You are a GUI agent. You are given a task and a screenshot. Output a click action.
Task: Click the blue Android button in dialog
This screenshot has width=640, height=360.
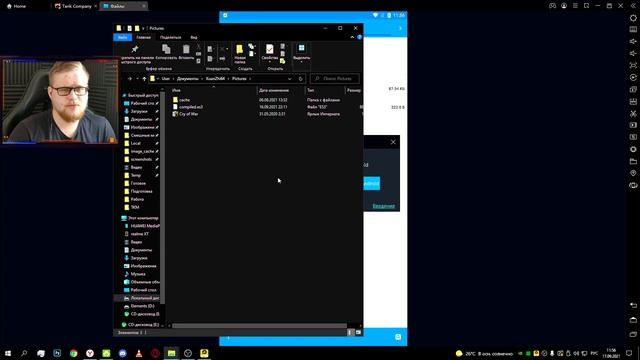click(371, 183)
